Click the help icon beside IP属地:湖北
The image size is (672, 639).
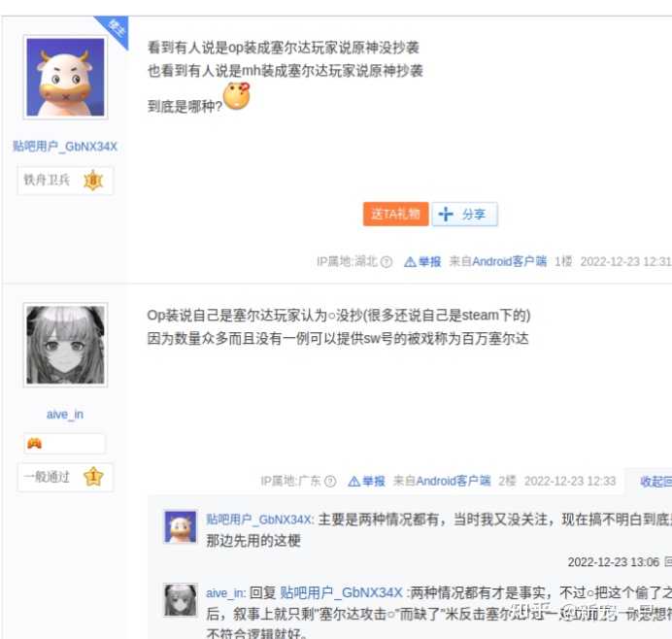pos(386,261)
